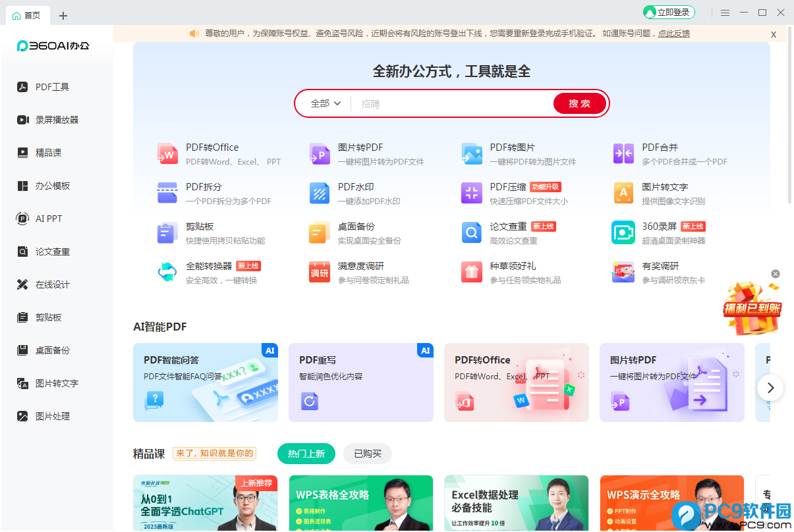Click the 图片转PDF icon in the tool grid
The height and width of the screenshot is (532, 794).
coord(320,153)
